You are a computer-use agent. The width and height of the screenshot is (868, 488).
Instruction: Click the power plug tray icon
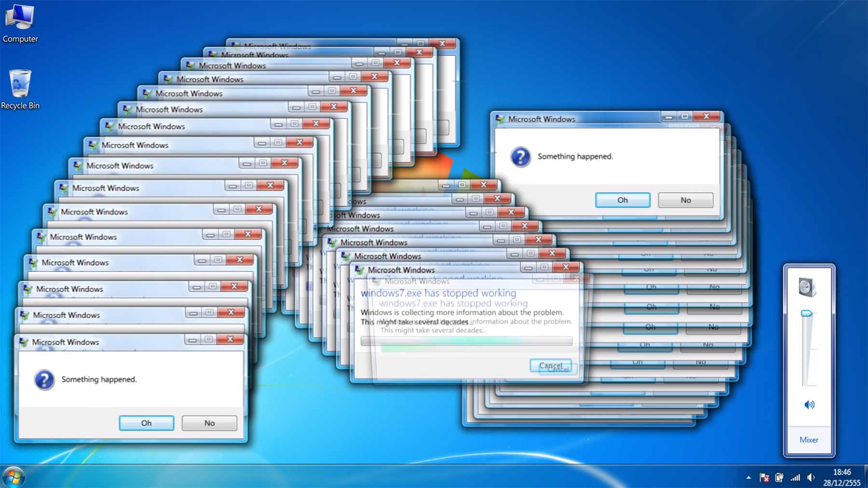point(779,477)
